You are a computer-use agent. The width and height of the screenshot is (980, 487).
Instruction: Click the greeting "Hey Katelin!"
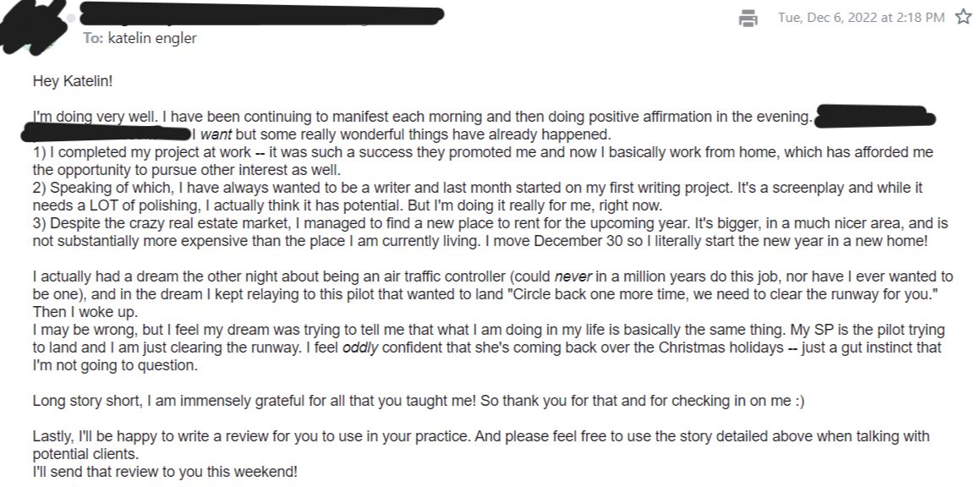pos(73,81)
